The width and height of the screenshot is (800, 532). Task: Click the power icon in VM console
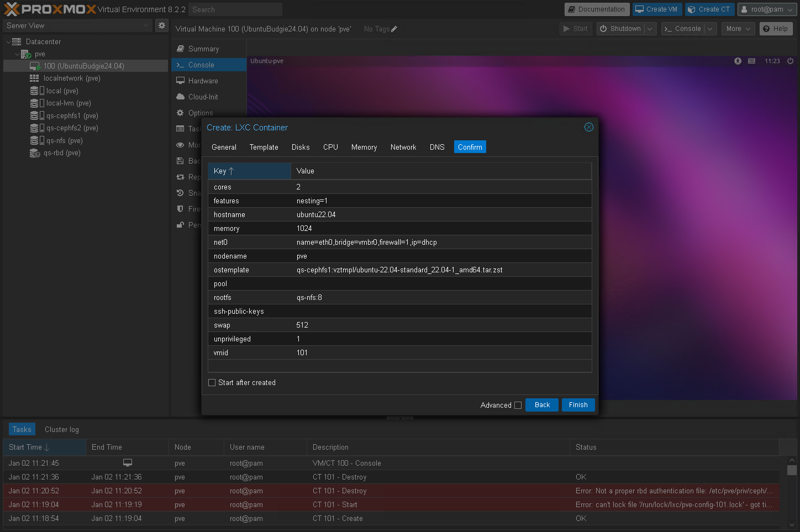pyautogui.click(x=790, y=61)
